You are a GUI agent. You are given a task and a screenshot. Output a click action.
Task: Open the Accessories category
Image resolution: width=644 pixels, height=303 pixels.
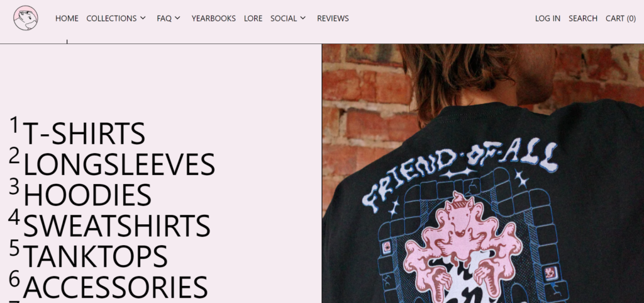coord(115,287)
